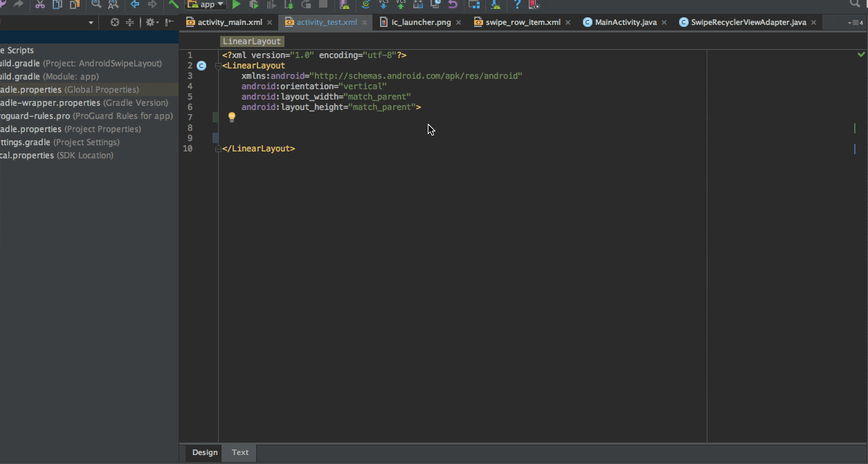Click the scissors Cut icon

(x=39, y=5)
